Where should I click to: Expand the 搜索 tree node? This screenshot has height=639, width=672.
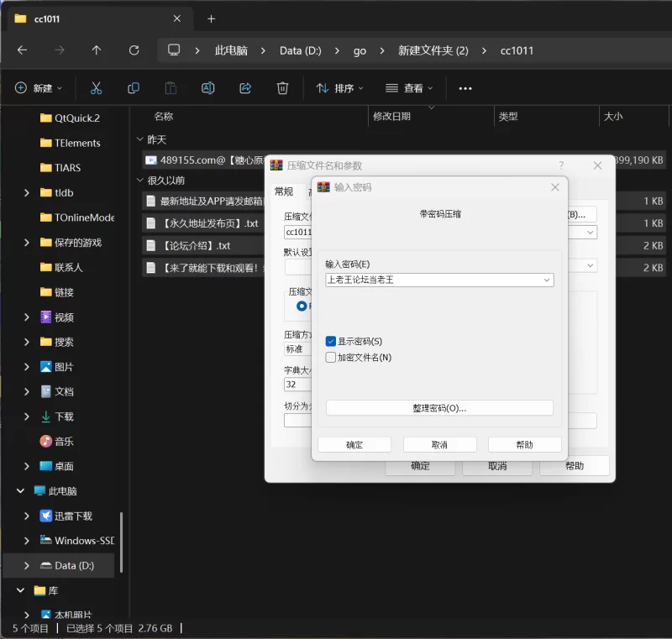(x=27, y=343)
